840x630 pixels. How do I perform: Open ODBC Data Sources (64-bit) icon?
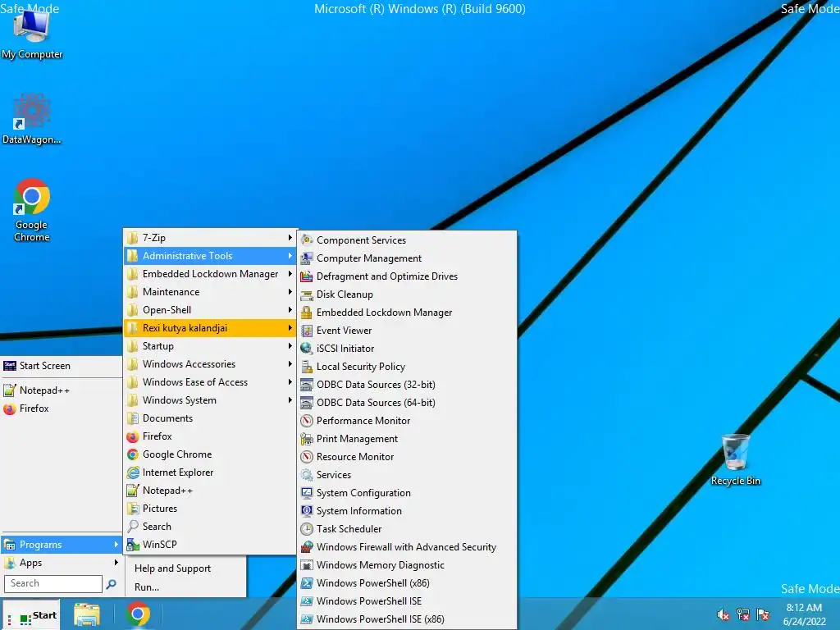(307, 402)
